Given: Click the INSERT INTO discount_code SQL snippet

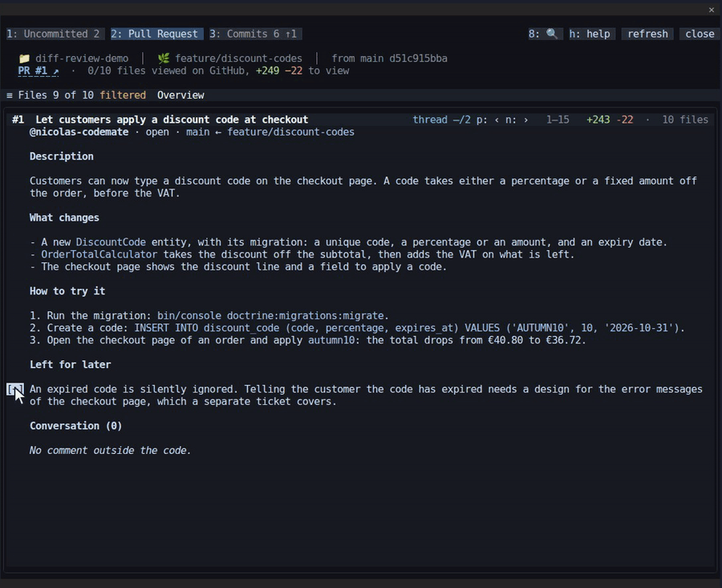Looking at the screenshot, I should point(407,328).
